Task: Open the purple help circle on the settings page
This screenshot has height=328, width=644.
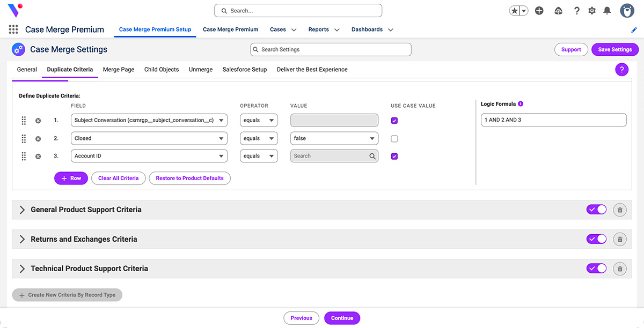Action: tap(621, 69)
